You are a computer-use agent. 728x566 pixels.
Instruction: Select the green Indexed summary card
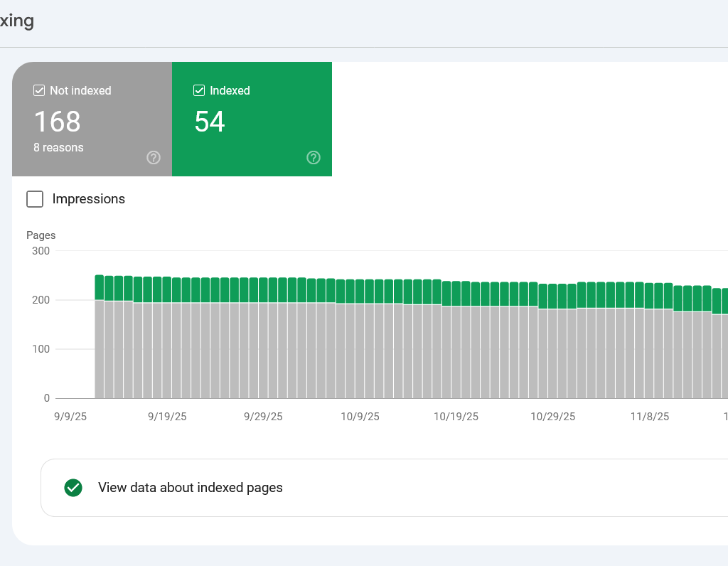252,119
